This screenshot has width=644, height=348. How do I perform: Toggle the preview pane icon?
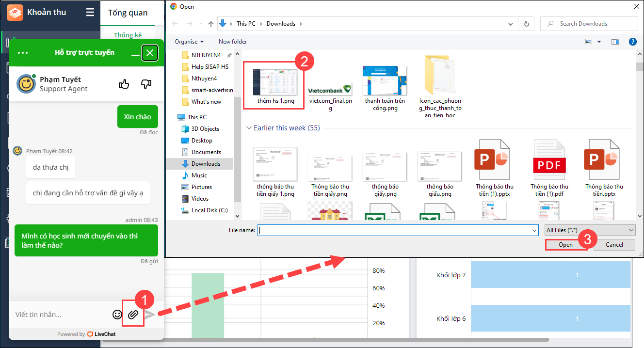[615, 42]
